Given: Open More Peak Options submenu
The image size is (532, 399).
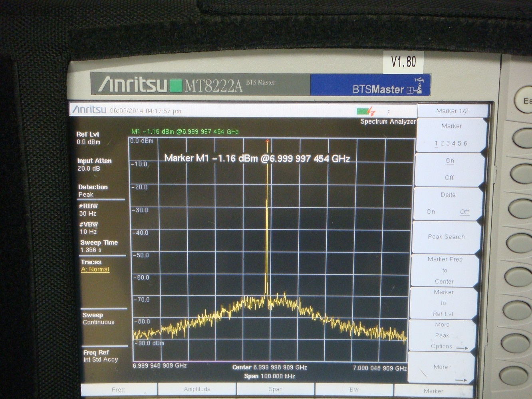Looking at the screenshot, I should [442, 335].
